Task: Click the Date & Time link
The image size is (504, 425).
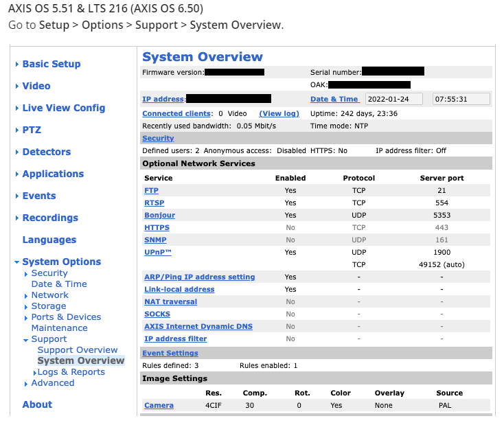Action: pyautogui.click(x=334, y=99)
